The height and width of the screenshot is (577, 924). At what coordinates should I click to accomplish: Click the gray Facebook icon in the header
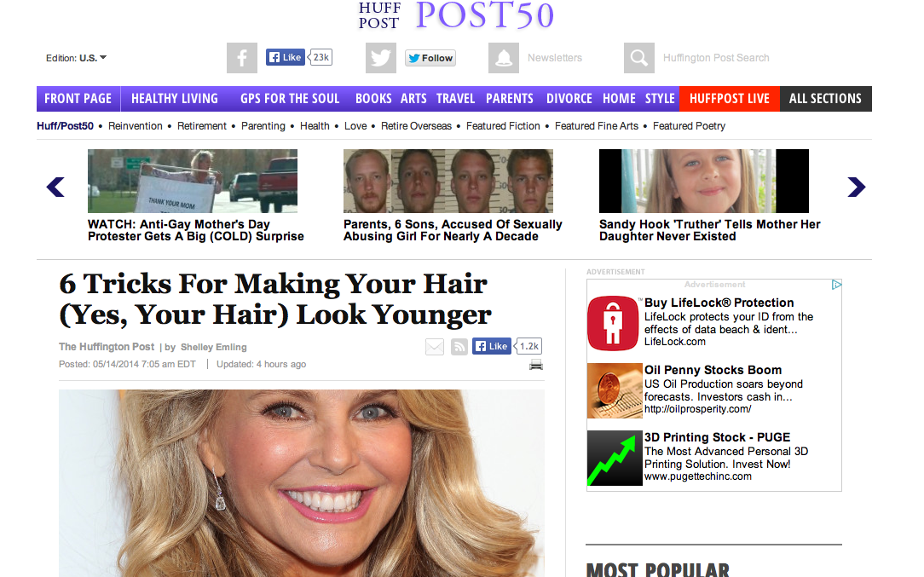[241, 58]
